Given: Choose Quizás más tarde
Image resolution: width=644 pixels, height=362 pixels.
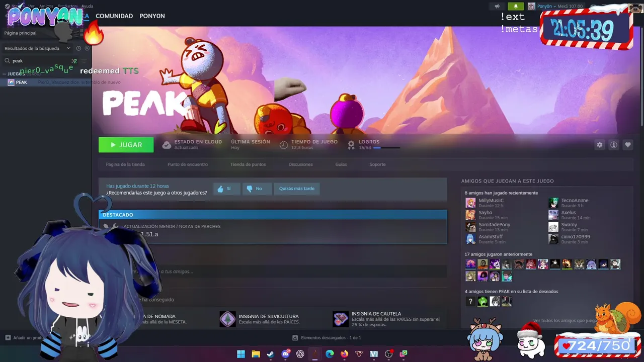Looking at the screenshot, I should (x=297, y=189).
